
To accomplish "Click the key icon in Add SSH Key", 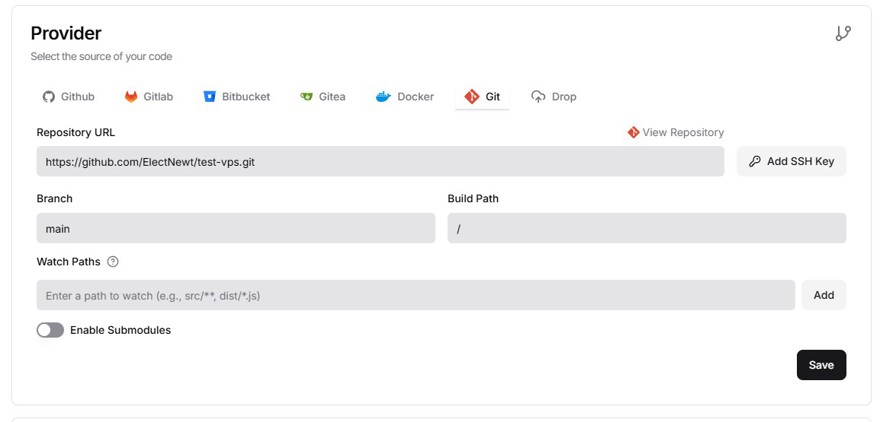I will click(755, 161).
